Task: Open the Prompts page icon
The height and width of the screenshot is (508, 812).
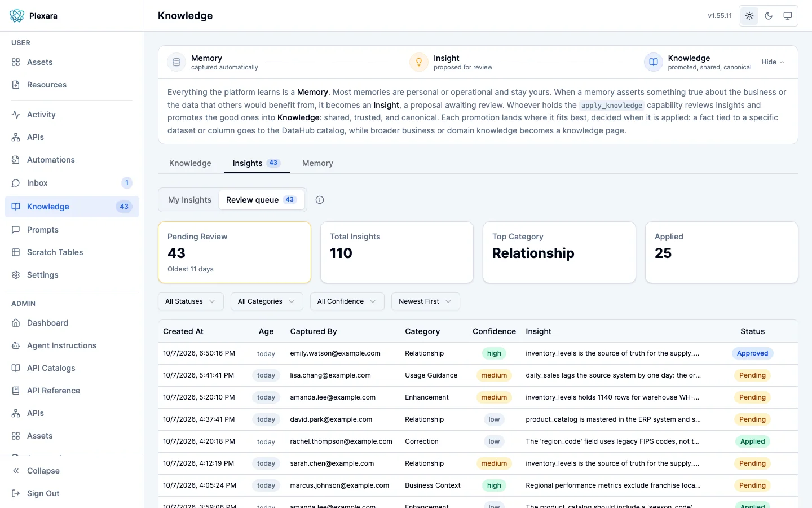Action: [16, 230]
